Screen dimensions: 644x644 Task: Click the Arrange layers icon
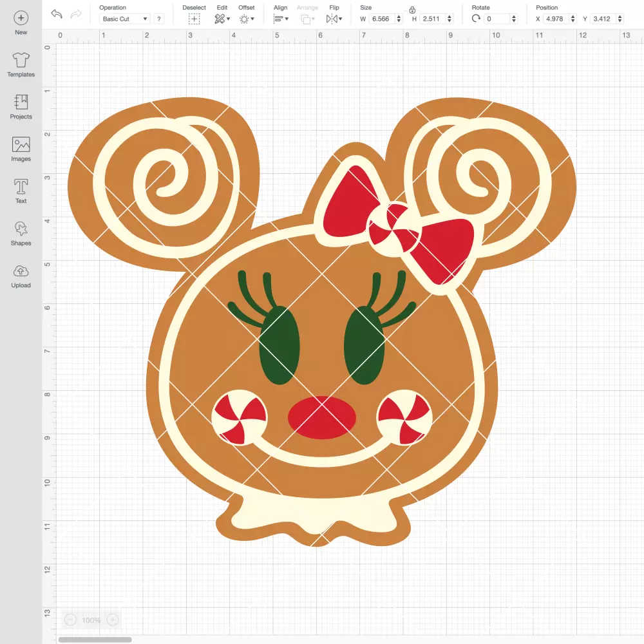305,19
